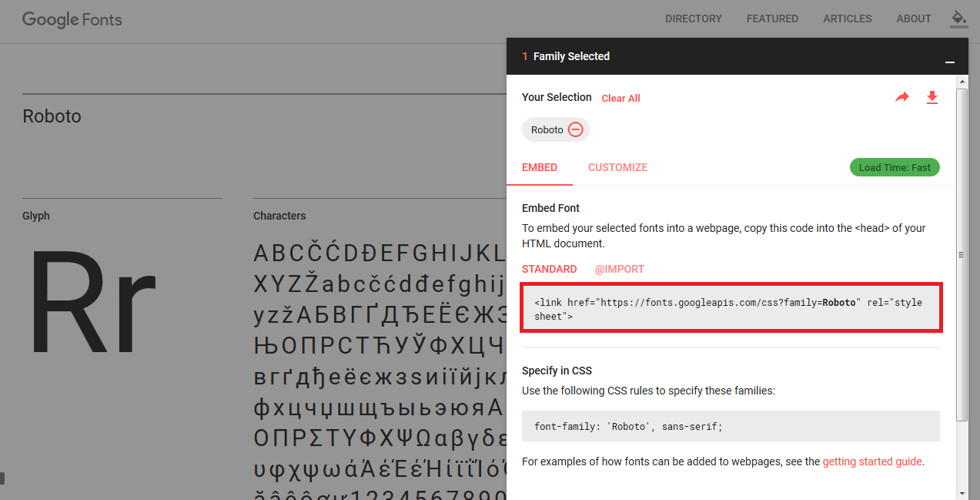The image size is (980, 500).
Task: Switch to the EMBED tab
Action: (540, 167)
